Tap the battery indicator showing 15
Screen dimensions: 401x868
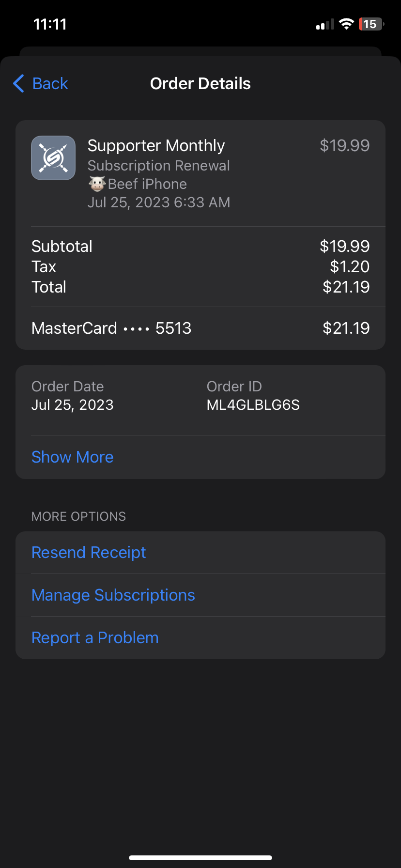(370, 24)
